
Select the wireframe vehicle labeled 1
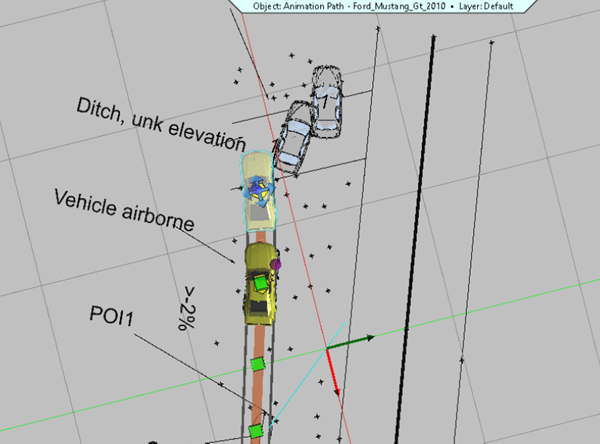coord(326,102)
